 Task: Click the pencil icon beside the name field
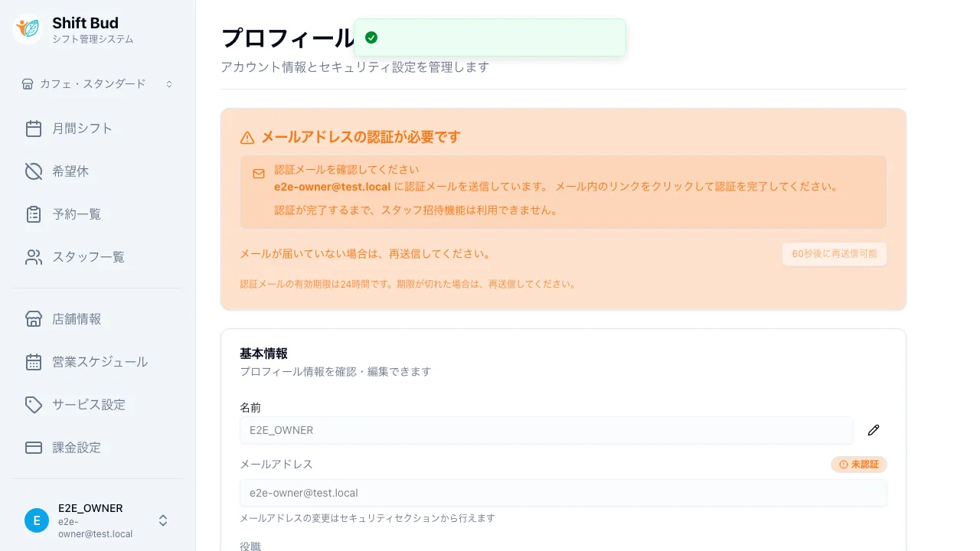click(x=874, y=430)
